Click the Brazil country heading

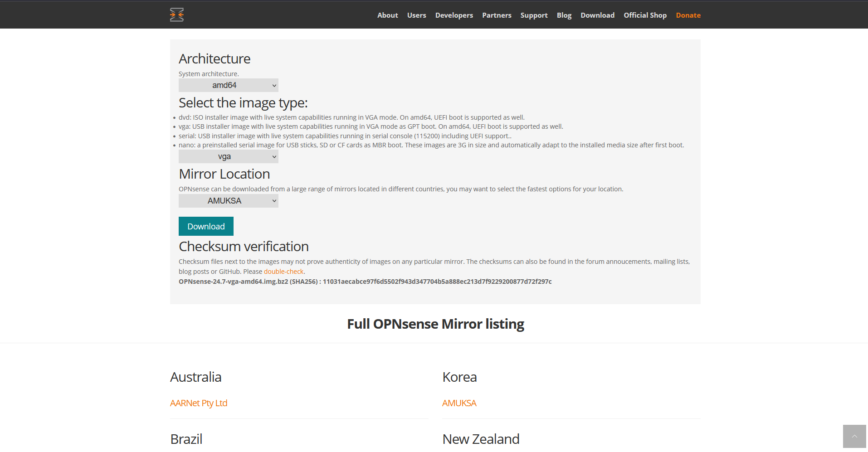(x=186, y=439)
